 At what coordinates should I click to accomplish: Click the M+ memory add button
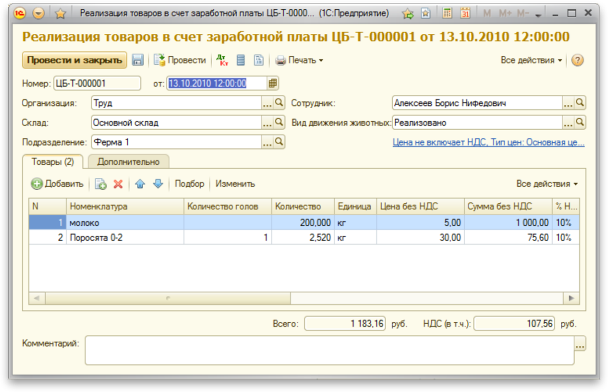click(505, 14)
